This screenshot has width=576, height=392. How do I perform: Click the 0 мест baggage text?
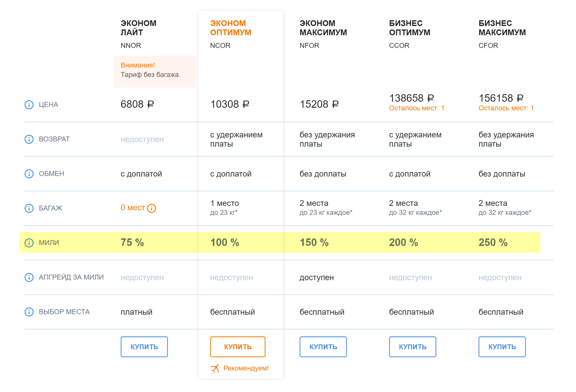pos(133,208)
